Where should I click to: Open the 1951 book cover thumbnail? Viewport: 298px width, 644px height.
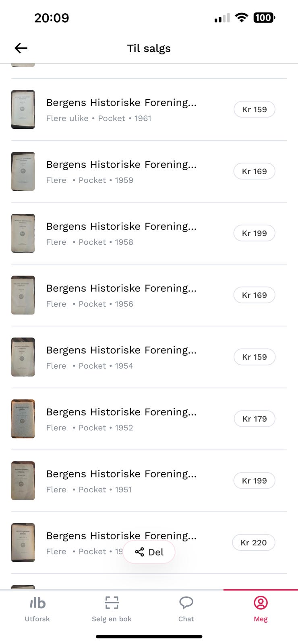point(23,481)
